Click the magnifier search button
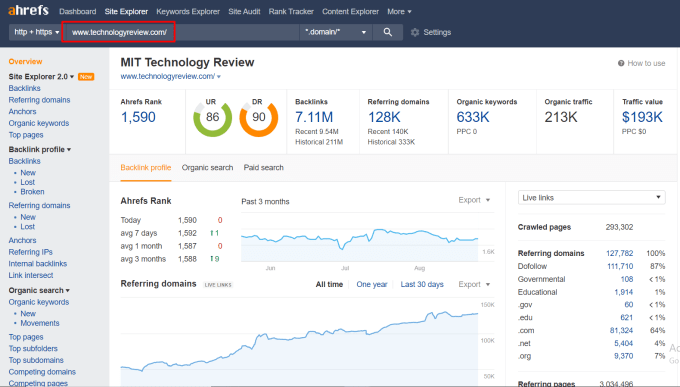The height and width of the screenshot is (387, 680). click(x=388, y=32)
